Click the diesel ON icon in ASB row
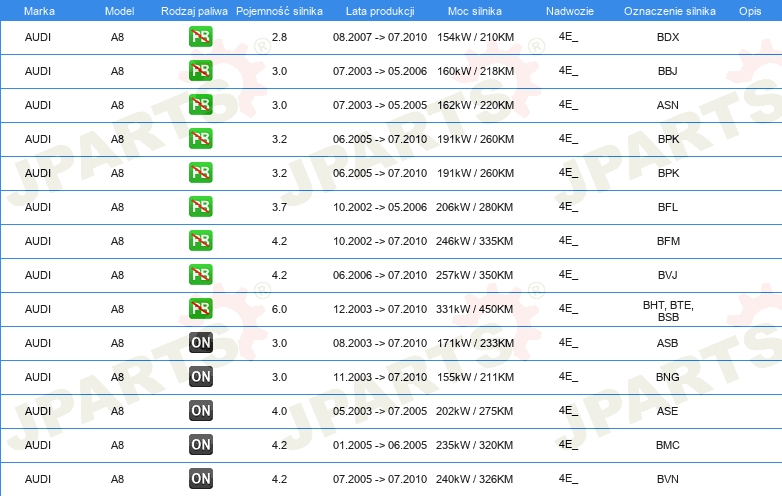The image size is (782, 496). coord(200,343)
